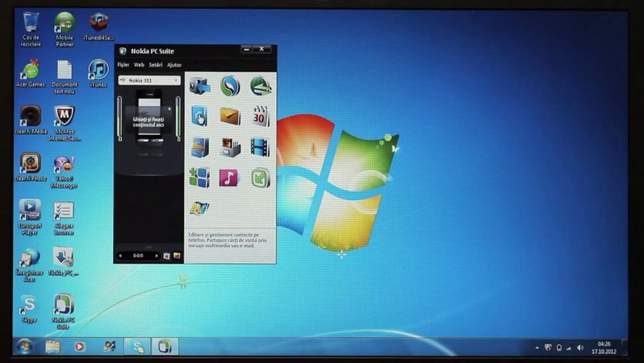
Task: Open the Transfer Music note icon
Action: (x=230, y=177)
